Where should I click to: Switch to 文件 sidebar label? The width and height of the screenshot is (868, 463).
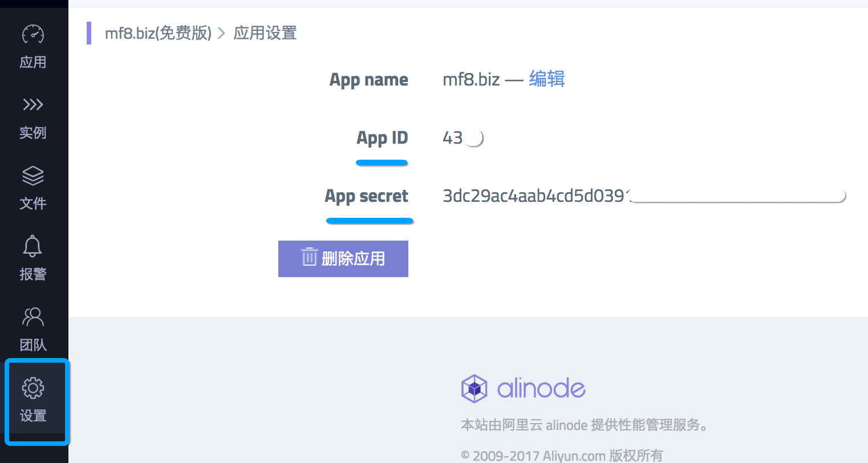click(x=33, y=204)
